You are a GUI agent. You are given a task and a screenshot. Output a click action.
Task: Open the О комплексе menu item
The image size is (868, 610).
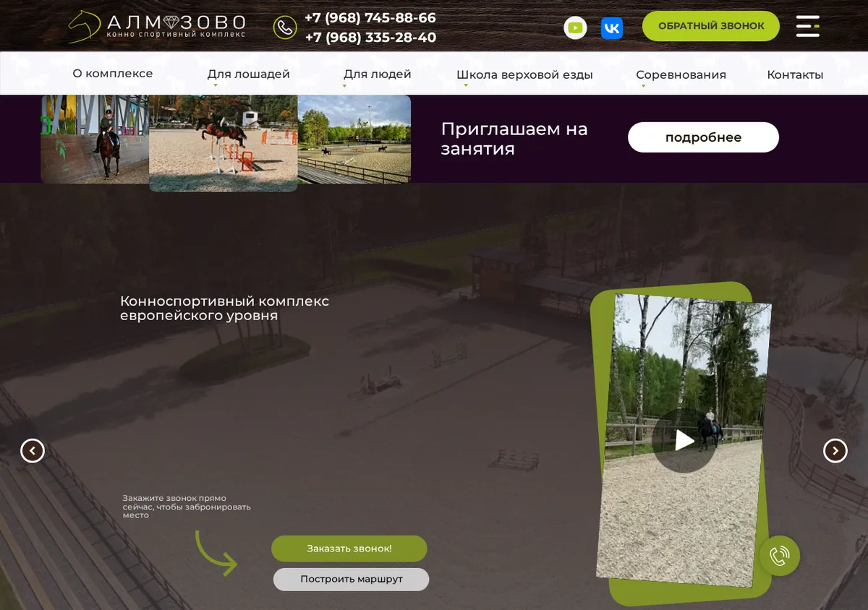[113, 74]
